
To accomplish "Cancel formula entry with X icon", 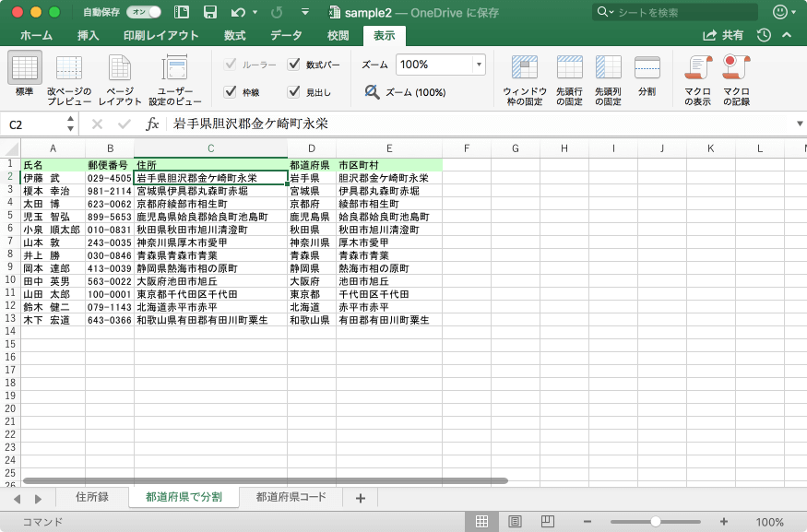I will pos(97,124).
